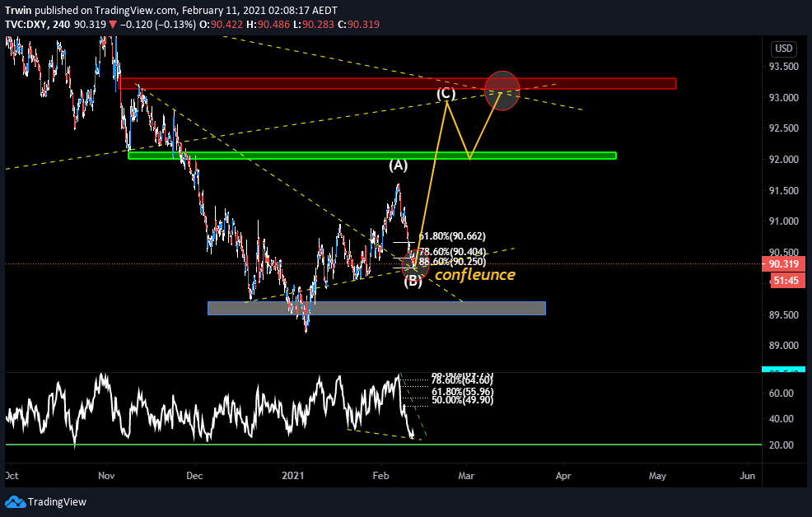Click the 93.500 price axis label
The image size is (812, 517).
point(783,66)
